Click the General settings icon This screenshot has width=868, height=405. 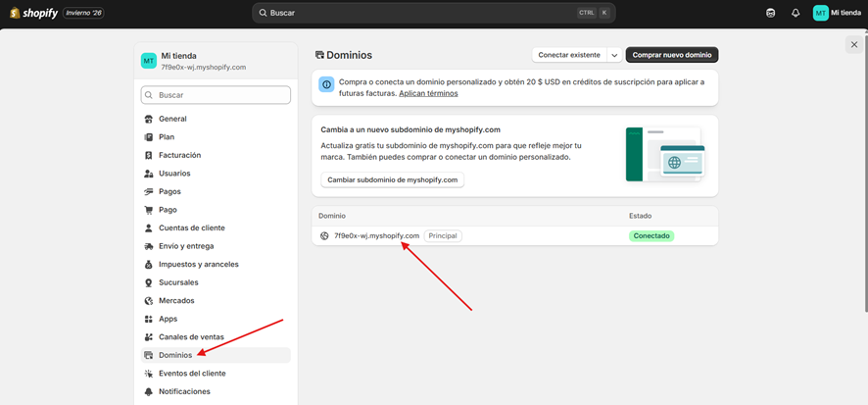tap(149, 119)
